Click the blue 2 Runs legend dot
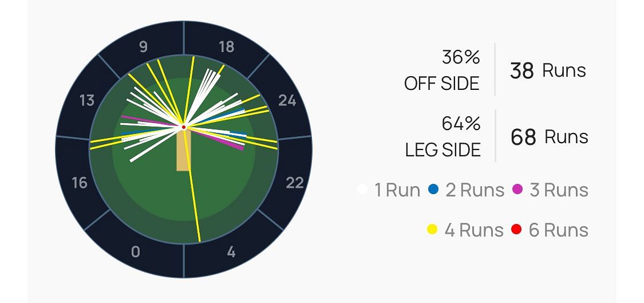 coord(433,189)
